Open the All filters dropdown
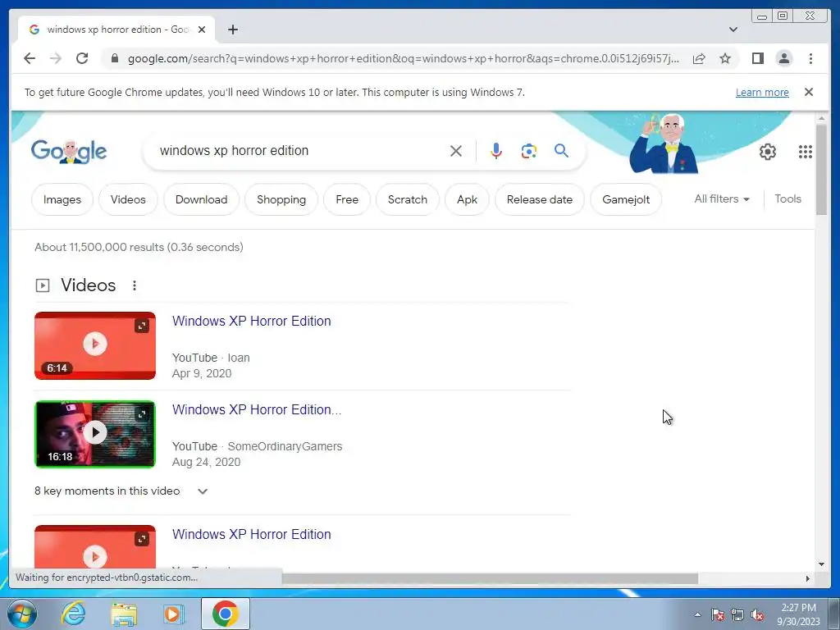This screenshot has height=630, width=840. coord(722,199)
